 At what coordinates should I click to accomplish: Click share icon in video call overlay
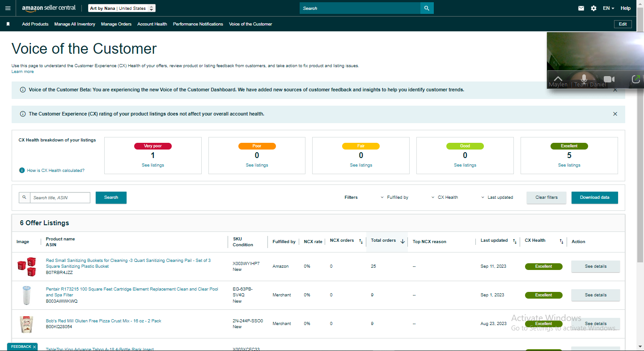[x=636, y=79]
